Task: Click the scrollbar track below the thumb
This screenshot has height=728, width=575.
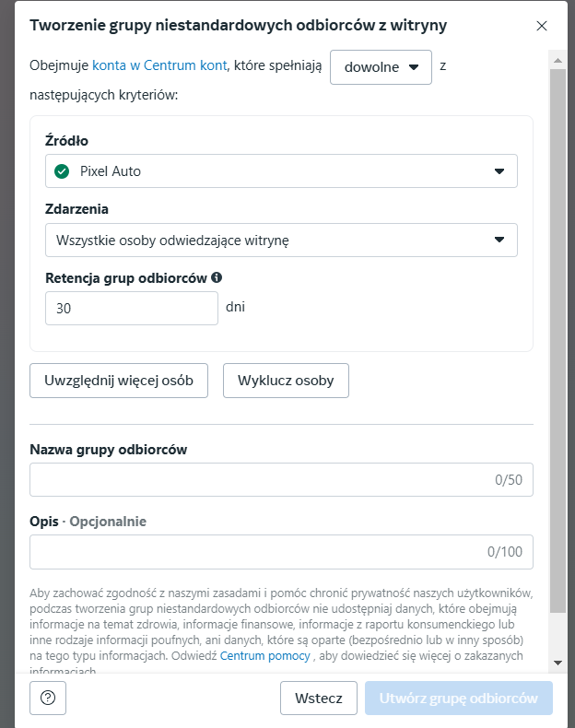Action: pyautogui.click(x=557, y=636)
